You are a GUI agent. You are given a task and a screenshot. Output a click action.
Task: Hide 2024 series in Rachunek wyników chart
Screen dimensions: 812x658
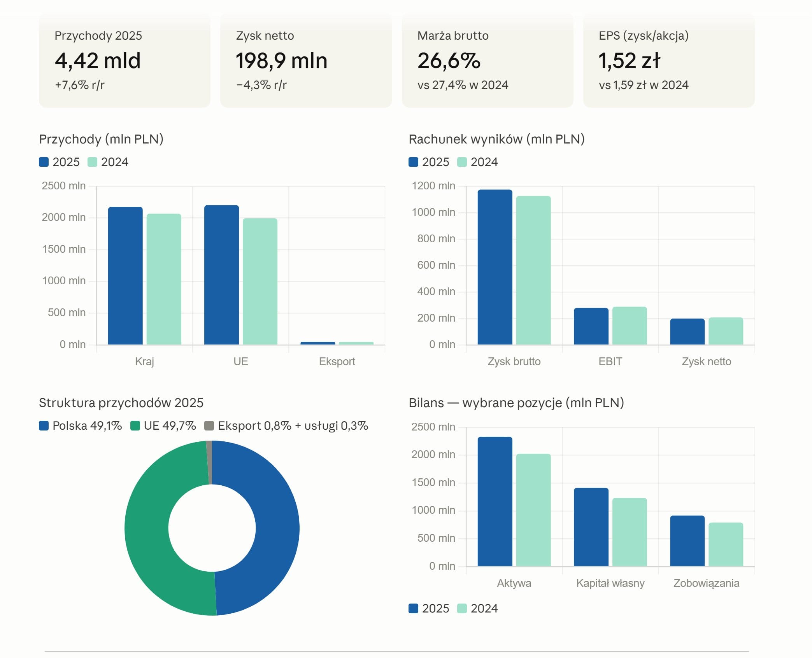[x=477, y=162]
